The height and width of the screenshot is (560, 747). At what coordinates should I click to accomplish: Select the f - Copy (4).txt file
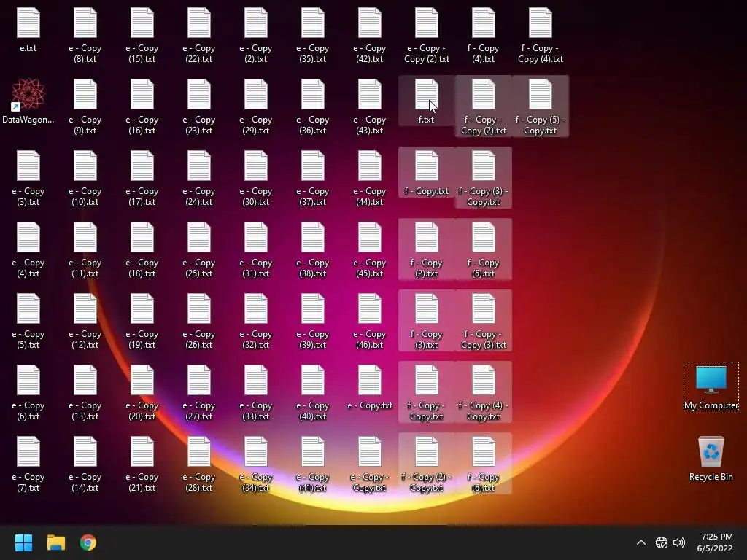pyautogui.click(x=483, y=35)
